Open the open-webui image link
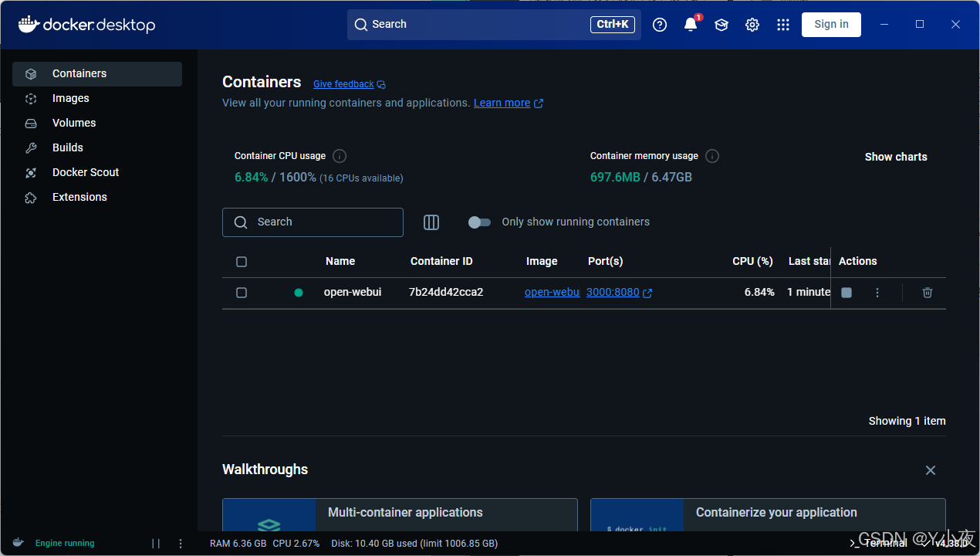Viewport: 980px width, 556px height. coord(552,293)
